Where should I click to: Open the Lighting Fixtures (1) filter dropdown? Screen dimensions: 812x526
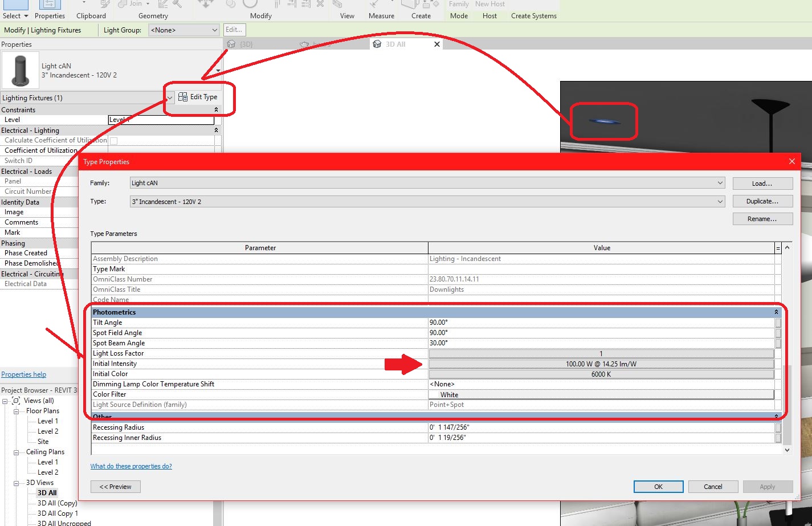[170, 98]
